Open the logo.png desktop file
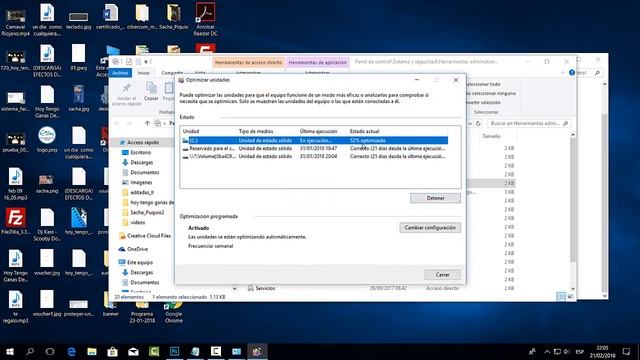Viewport: 640px width, 360px height. coord(47,140)
